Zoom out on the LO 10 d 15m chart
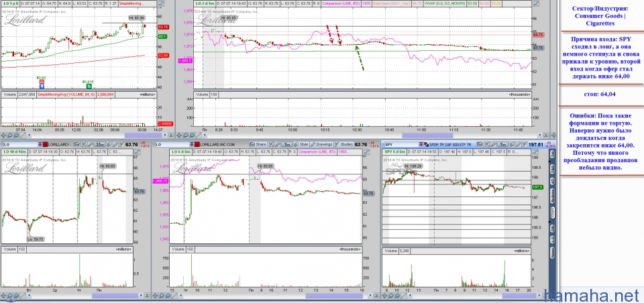This screenshot has height=303, width=644. [16, 295]
